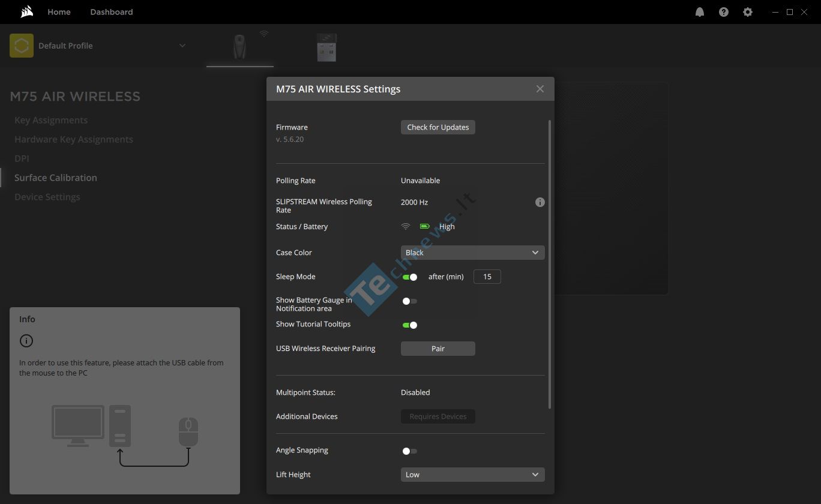Click the Requires Devices button
Image resolution: width=821 pixels, height=504 pixels.
click(438, 416)
